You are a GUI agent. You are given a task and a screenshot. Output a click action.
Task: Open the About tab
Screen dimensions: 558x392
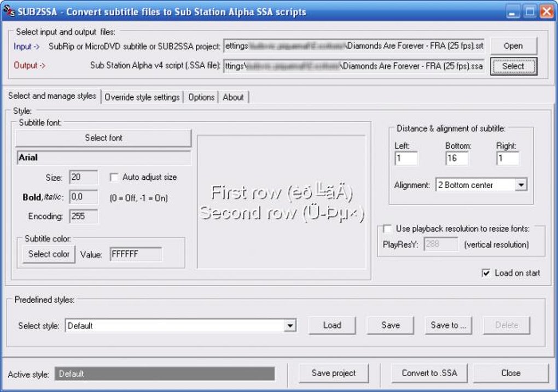[x=233, y=97]
